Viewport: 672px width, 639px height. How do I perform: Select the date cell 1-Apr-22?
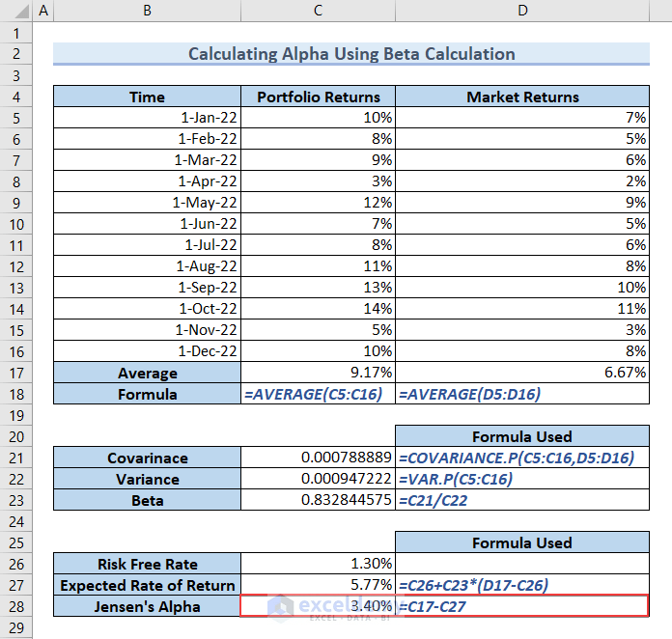147,181
